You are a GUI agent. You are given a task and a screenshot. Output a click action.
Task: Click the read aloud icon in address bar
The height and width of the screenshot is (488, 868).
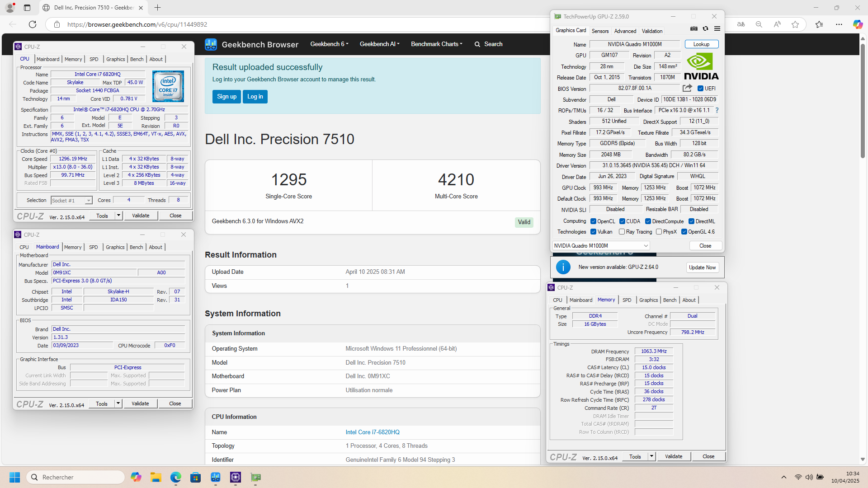pos(777,24)
